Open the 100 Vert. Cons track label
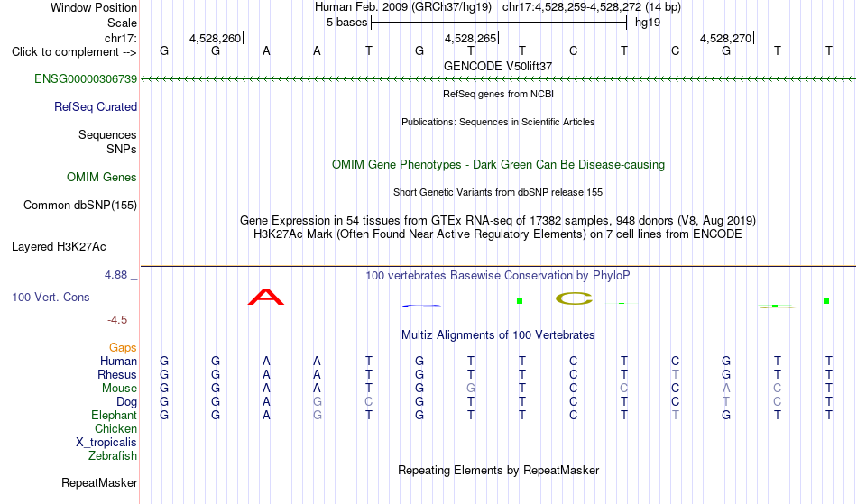Screen dimensions: 857x504 pos(51,297)
